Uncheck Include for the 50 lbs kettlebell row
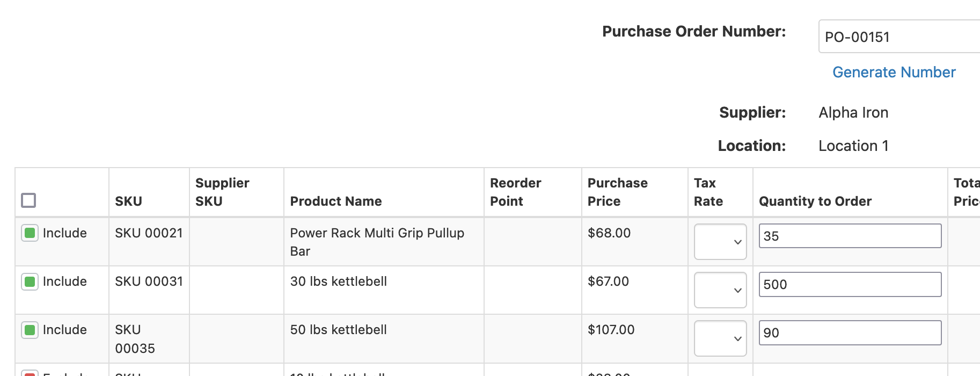This screenshot has height=376, width=980. tap(30, 330)
